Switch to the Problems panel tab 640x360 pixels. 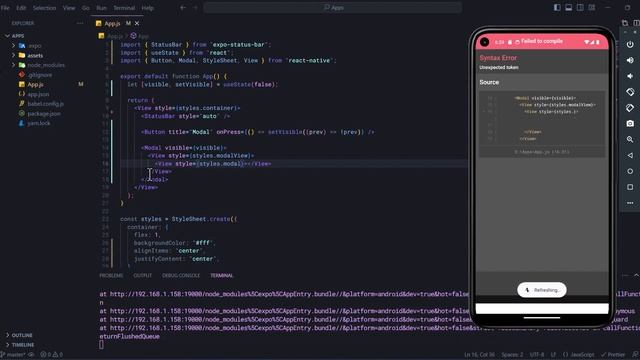[111, 276]
